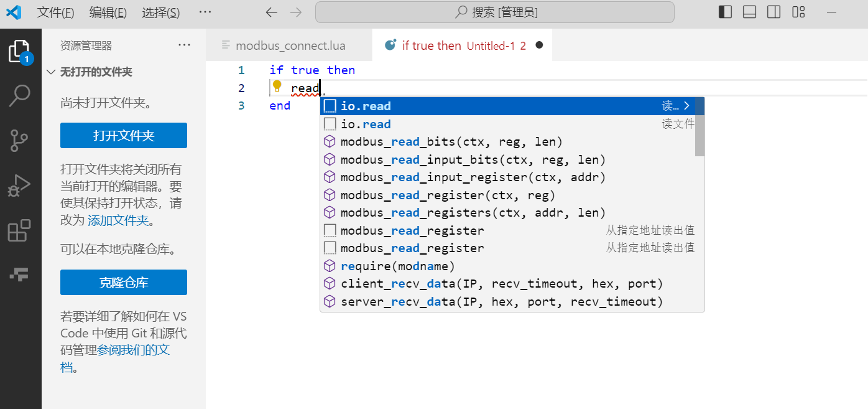Click the 添加文件夹 link
The height and width of the screenshot is (409, 868).
tap(118, 220)
